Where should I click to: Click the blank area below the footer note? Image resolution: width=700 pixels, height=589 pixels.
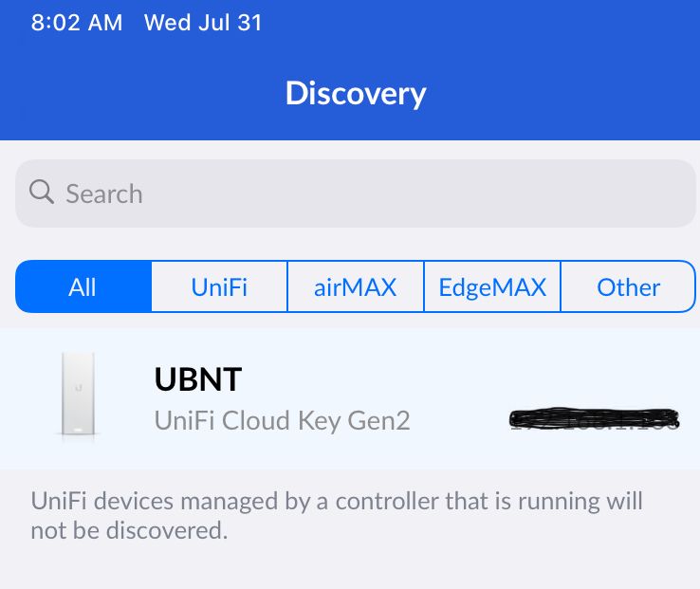click(350, 569)
